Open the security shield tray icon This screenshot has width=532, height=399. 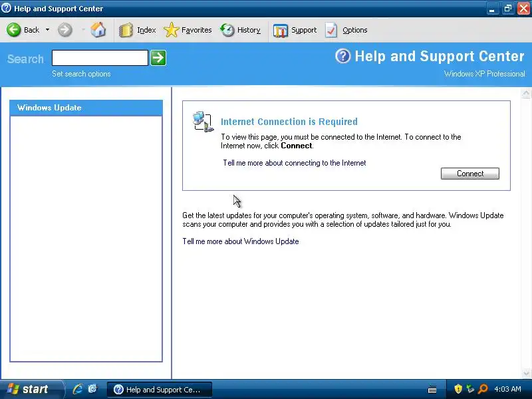[x=458, y=389]
